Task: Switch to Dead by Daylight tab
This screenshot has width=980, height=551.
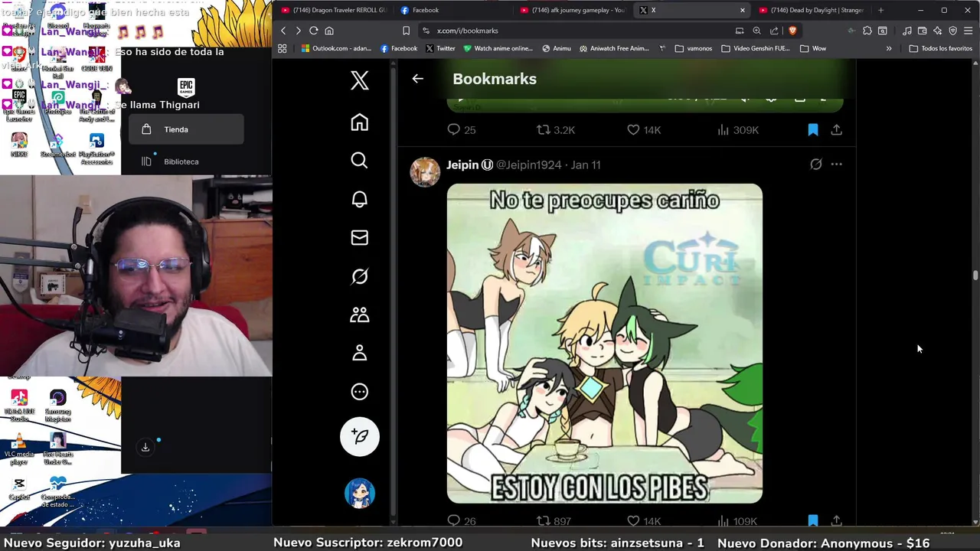Action: pyautogui.click(x=810, y=10)
